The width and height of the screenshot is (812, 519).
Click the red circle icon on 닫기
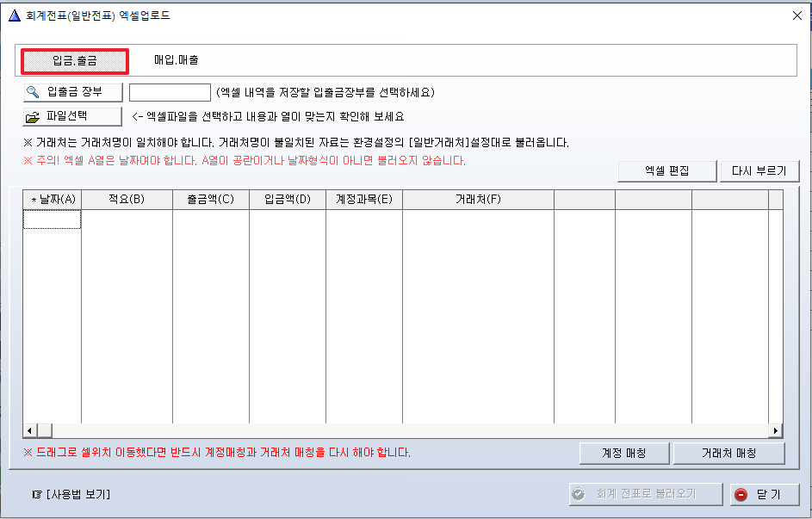[741, 495]
